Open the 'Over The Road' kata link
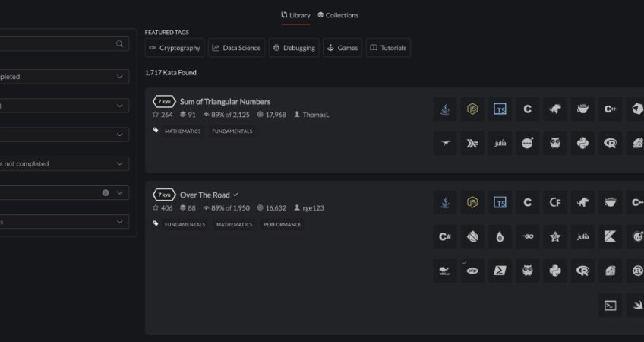The width and height of the screenshot is (644, 342). click(204, 195)
